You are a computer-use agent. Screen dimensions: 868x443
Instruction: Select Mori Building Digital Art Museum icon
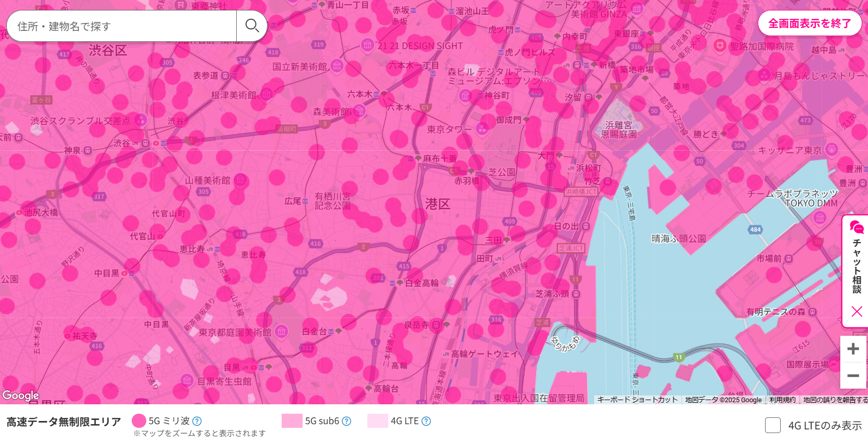tap(465, 95)
